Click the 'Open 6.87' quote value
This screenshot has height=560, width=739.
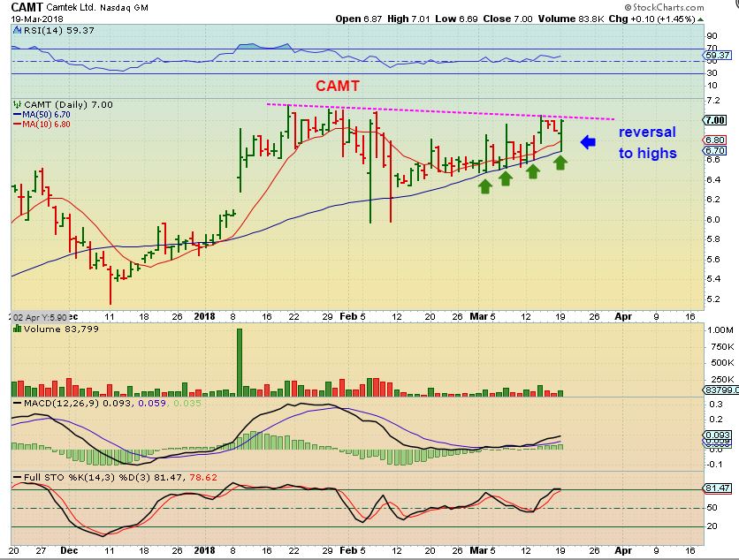click(359, 19)
